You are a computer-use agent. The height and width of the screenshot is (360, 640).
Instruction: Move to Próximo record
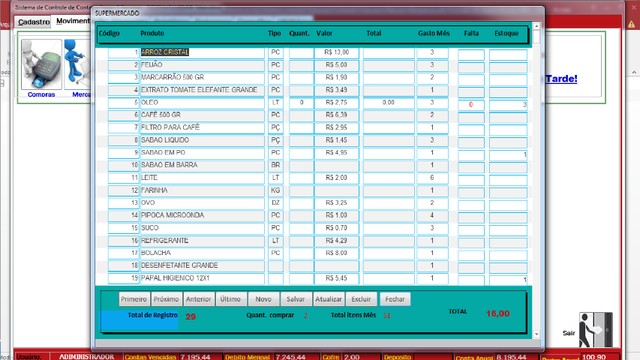point(166,299)
